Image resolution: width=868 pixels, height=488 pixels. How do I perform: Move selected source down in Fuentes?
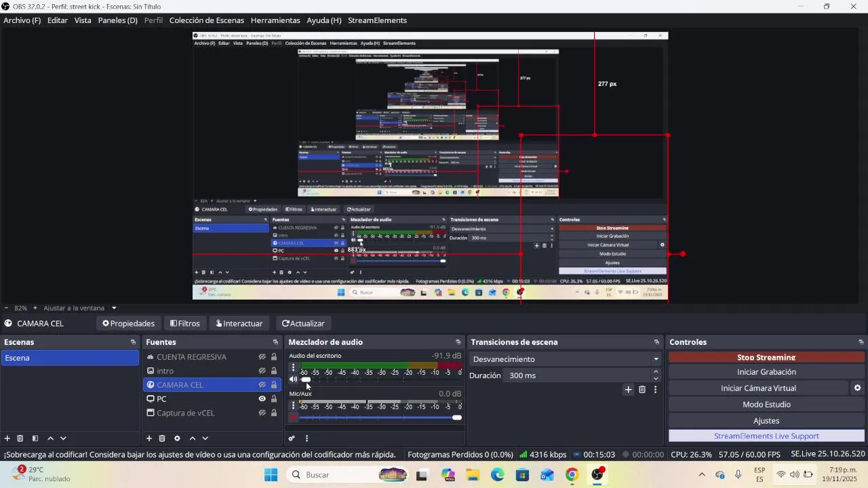pos(205,439)
